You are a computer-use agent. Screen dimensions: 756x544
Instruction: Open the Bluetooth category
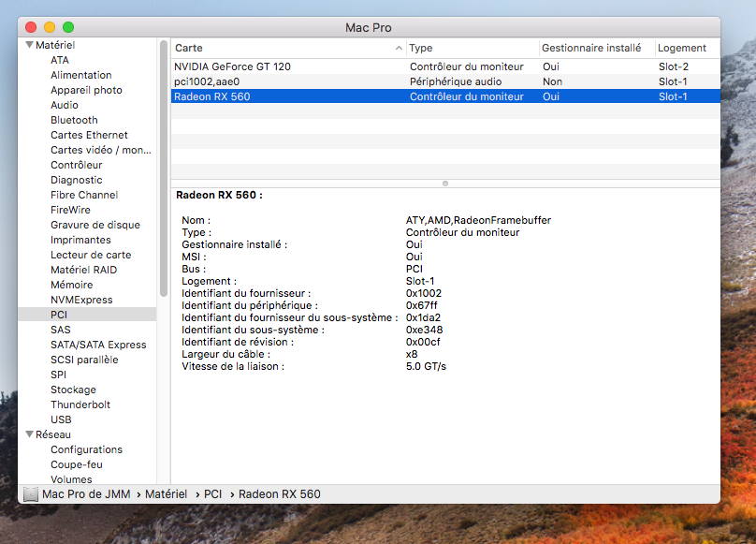click(x=74, y=120)
